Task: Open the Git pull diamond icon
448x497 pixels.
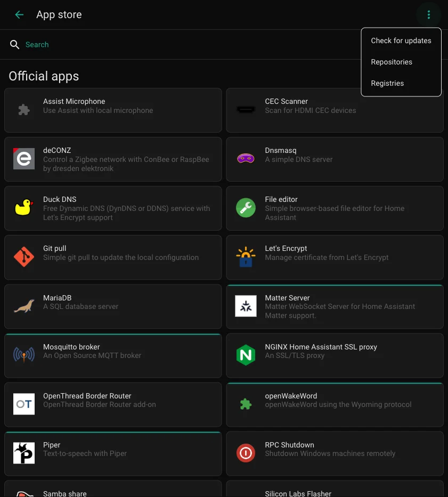Action: [23, 257]
